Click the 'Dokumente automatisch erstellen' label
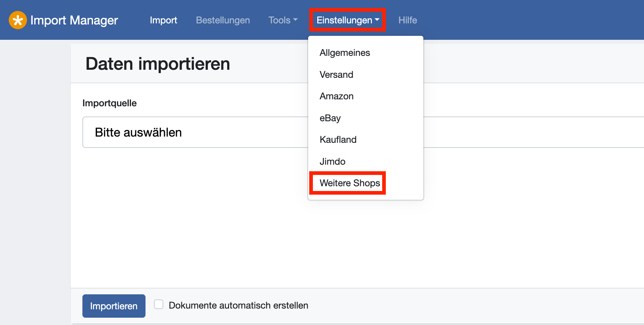The image size is (644, 325). tap(238, 305)
